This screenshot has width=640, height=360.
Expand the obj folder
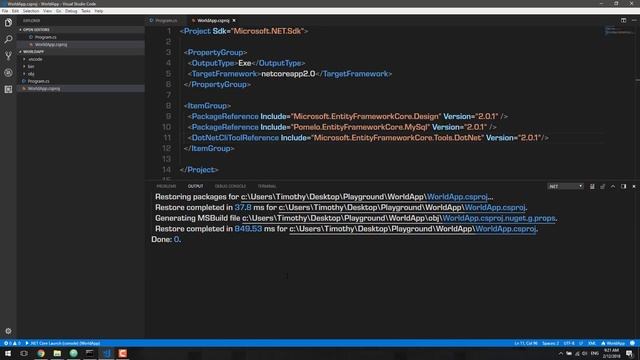[31, 74]
